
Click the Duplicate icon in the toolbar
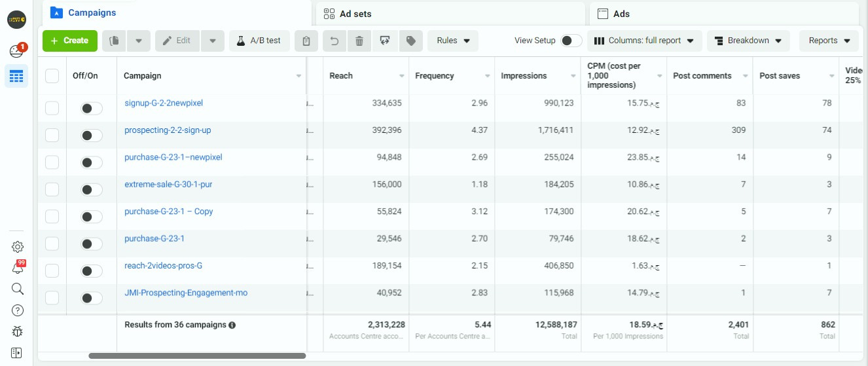(114, 41)
